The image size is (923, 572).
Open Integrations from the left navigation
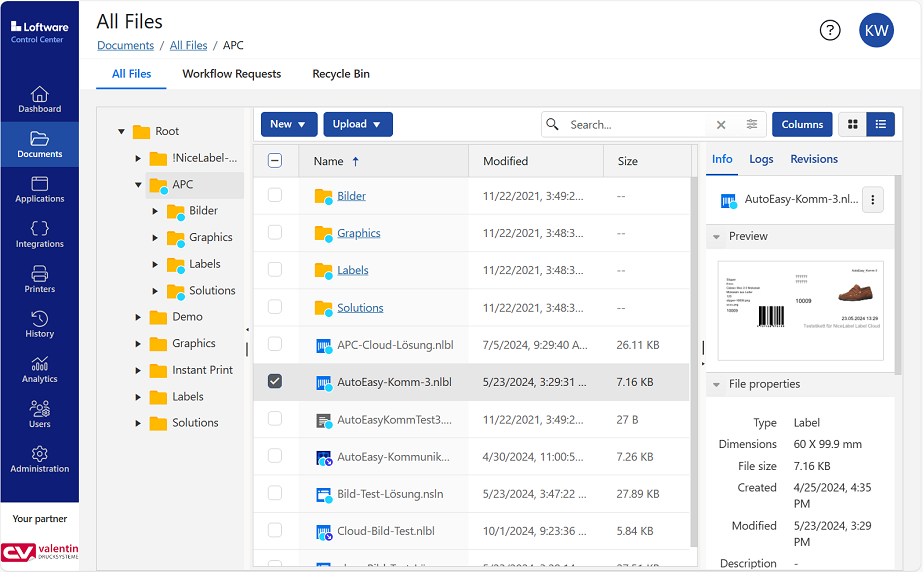39,234
